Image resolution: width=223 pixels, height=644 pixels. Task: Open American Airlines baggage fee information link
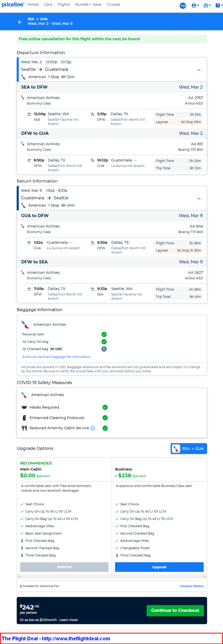click(57, 357)
